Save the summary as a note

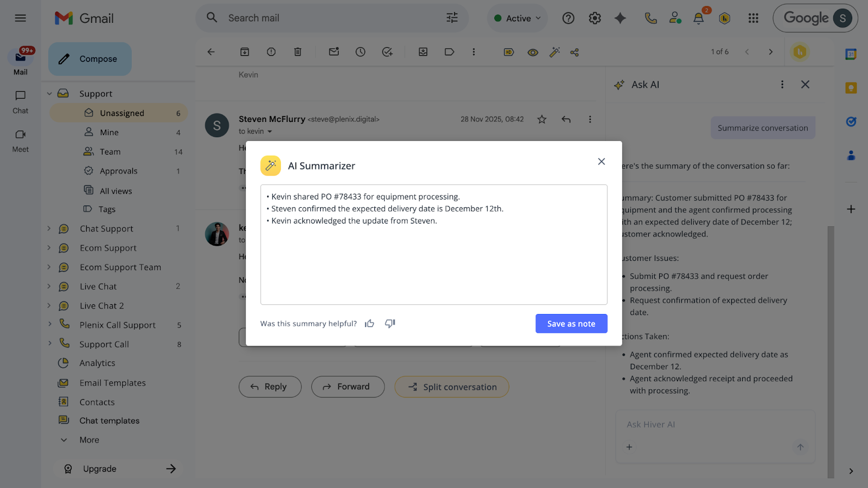coord(571,323)
